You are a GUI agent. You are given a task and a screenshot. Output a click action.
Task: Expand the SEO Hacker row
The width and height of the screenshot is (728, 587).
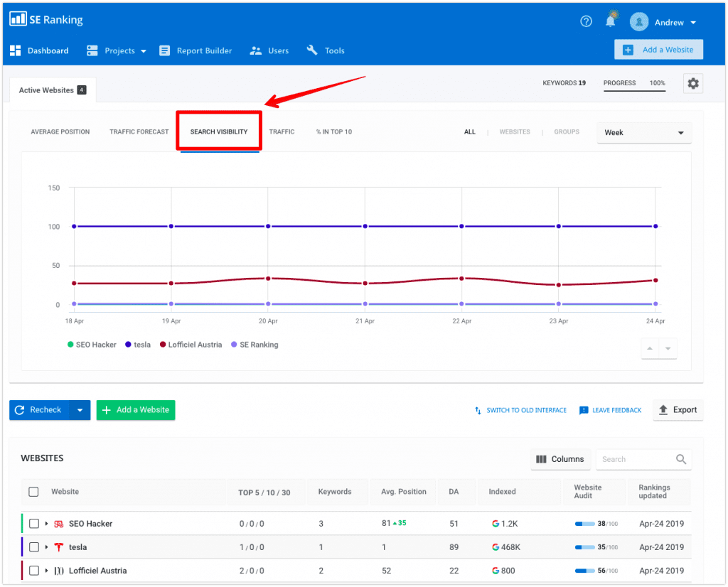pyautogui.click(x=46, y=524)
